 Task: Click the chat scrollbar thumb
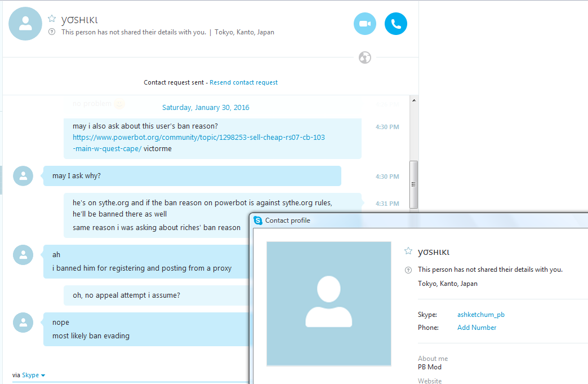click(413, 184)
